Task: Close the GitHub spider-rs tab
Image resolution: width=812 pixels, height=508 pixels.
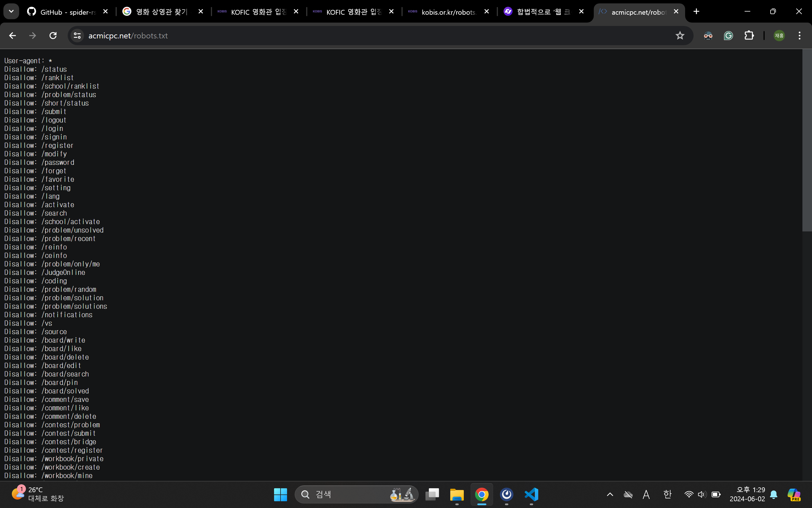Action: [x=105, y=11]
